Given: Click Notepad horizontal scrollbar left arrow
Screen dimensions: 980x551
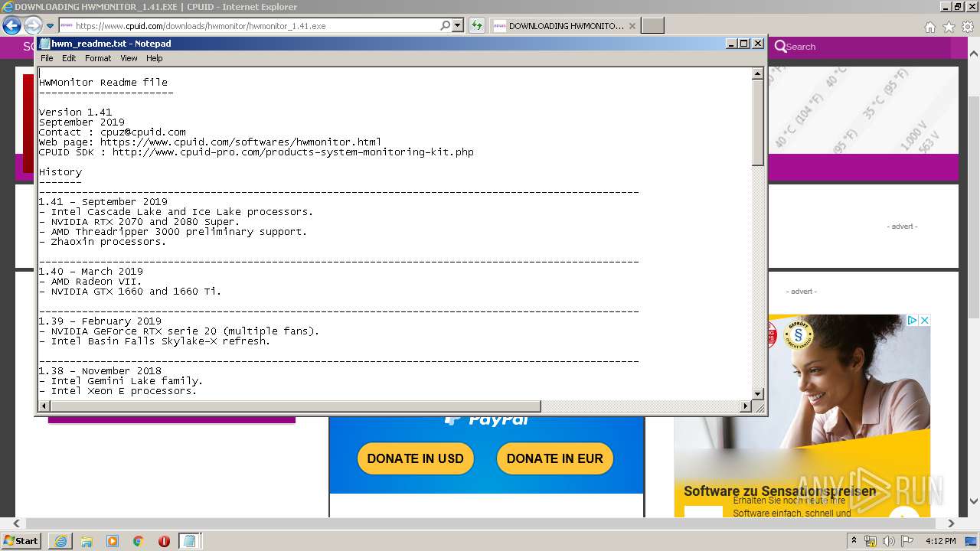Looking at the screenshot, I should pos(44,406).
